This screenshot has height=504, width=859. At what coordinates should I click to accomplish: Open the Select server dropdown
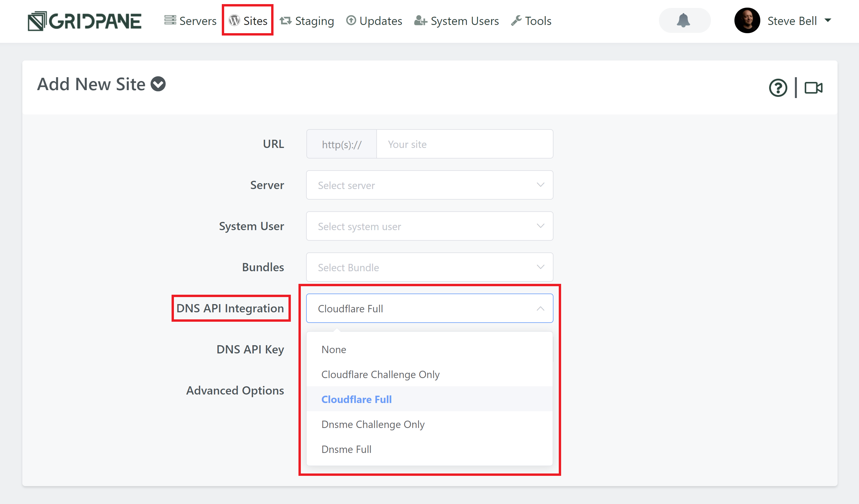coord(429,185)
